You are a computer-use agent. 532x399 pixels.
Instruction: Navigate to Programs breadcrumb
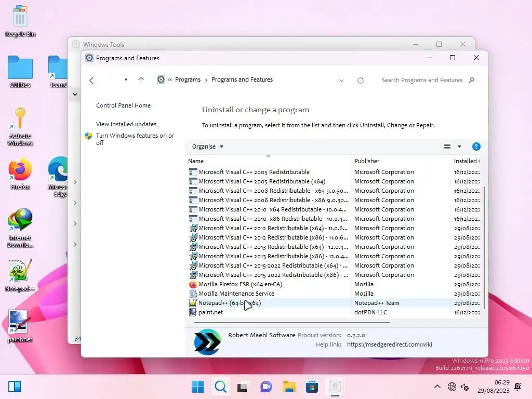(x=188, y=79)
